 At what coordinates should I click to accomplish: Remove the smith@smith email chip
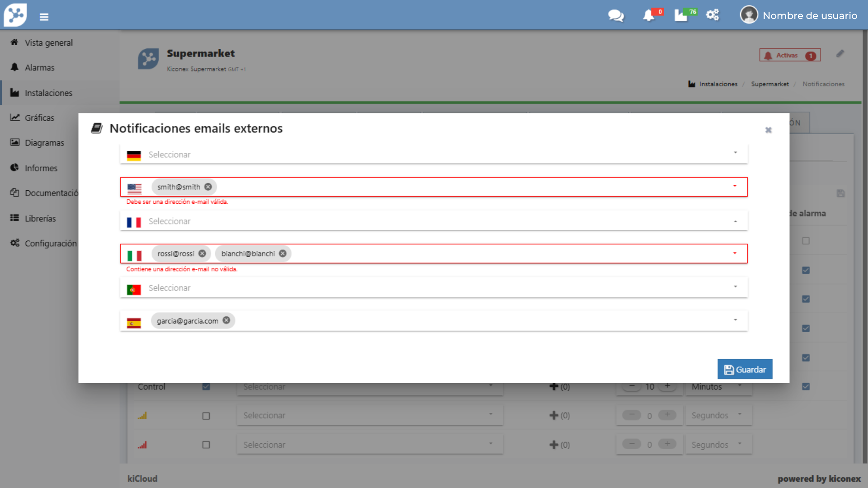(x=208, y=187)
